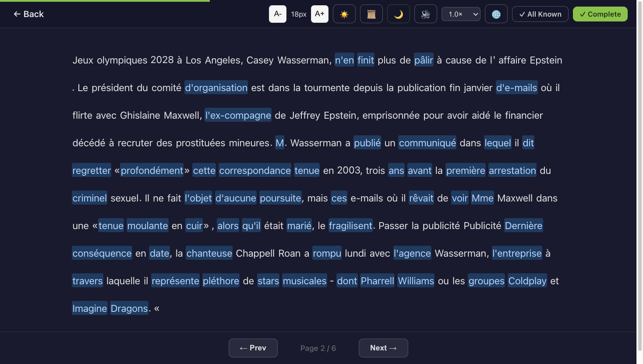Activate the dark moon theme
The image size is (643, 364).
click(398, 14)
